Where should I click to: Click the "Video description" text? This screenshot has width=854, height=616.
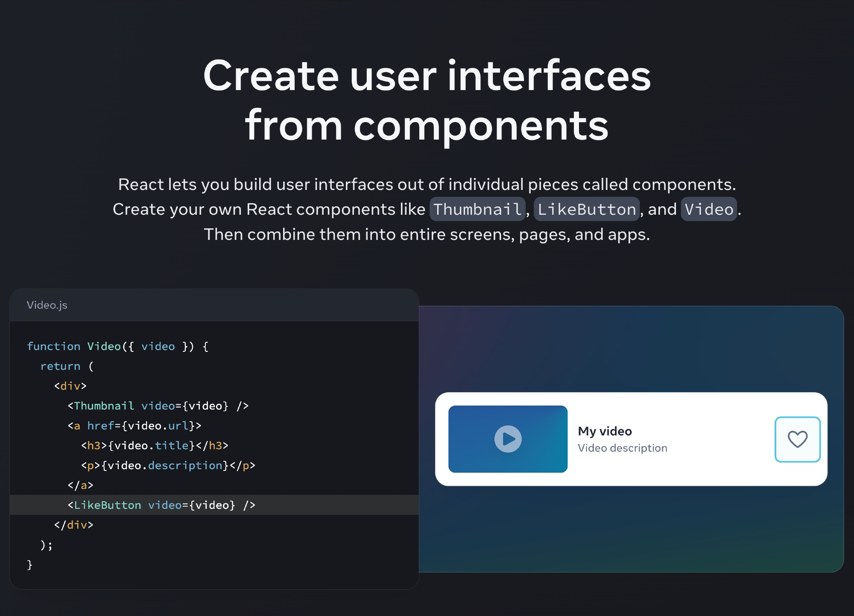click(622, 448)
